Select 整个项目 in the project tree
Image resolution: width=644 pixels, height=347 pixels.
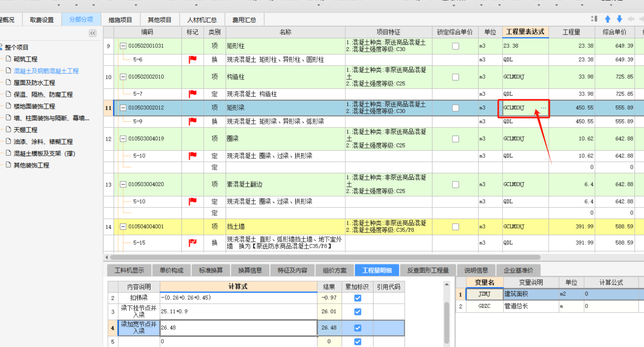[17, 47]
